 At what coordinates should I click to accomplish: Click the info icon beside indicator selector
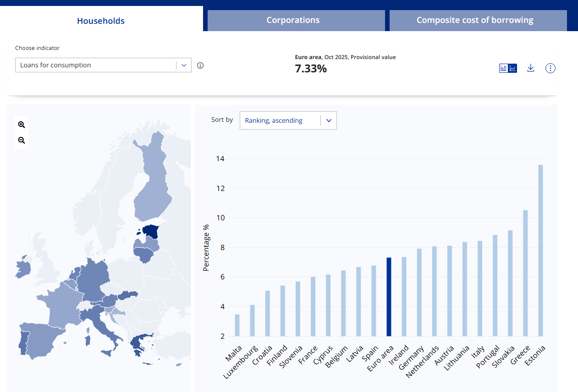pyautogui.click(x=200, y=65)
